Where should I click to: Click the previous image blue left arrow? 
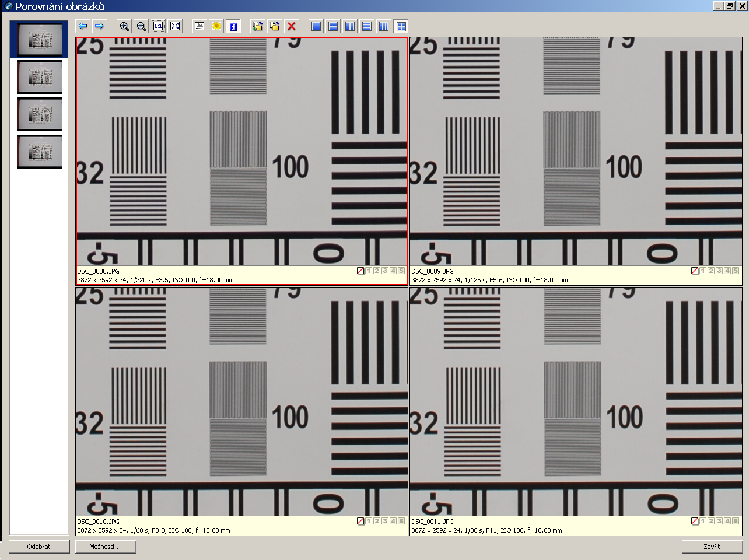83,26
